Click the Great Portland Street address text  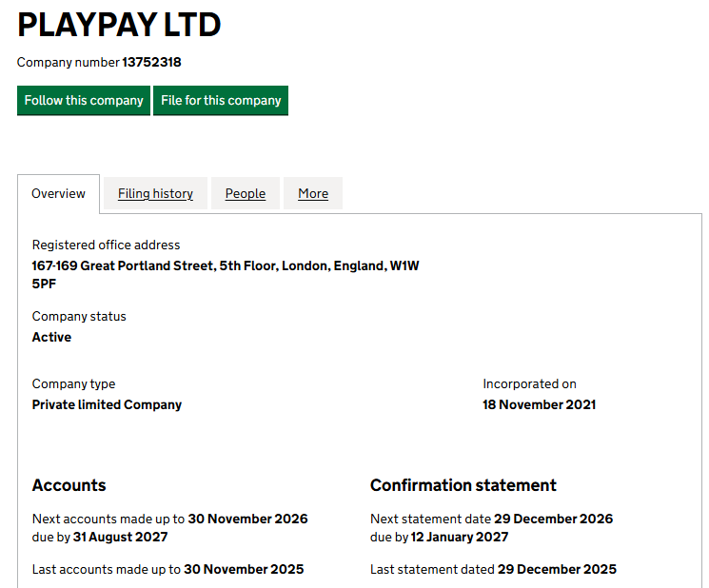(226, 266)
